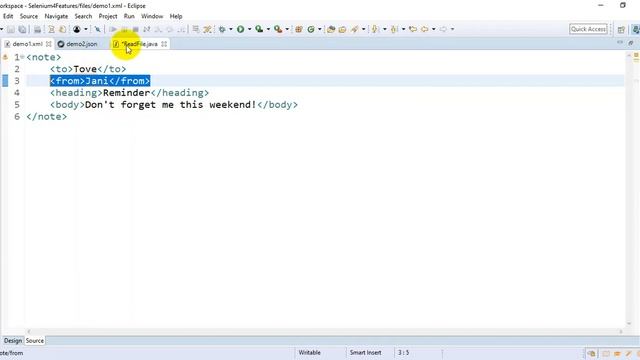
Task: Close the ReadFile.java tab
Action: coord(164,44)
